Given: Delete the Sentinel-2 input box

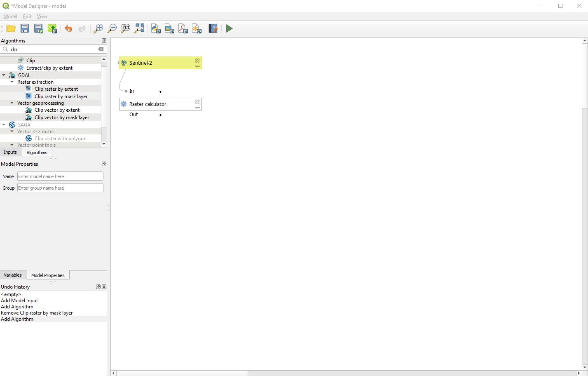Looking at the screenshot, I should (x=197, y=60).
